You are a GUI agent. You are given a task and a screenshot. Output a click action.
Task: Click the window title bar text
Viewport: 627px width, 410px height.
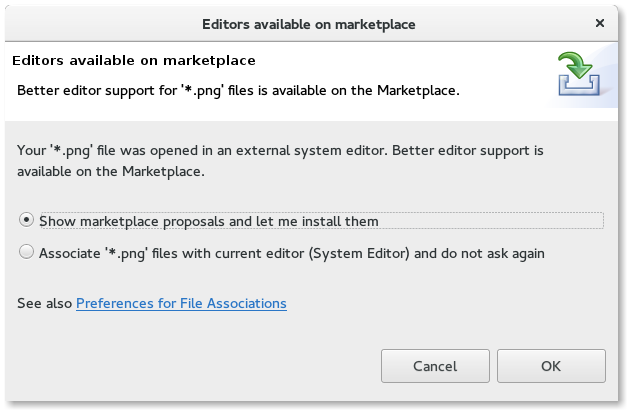309,24
